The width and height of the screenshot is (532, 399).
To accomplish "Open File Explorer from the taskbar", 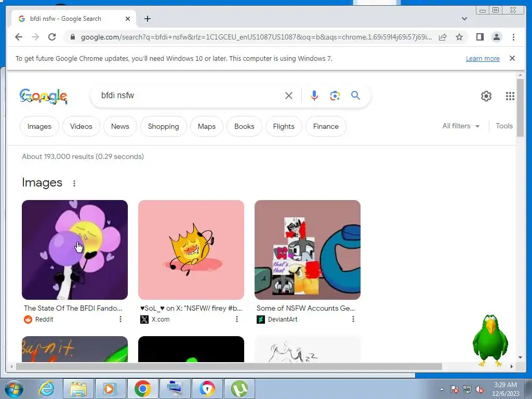I will pyautogui.click(x=78, y=389).
